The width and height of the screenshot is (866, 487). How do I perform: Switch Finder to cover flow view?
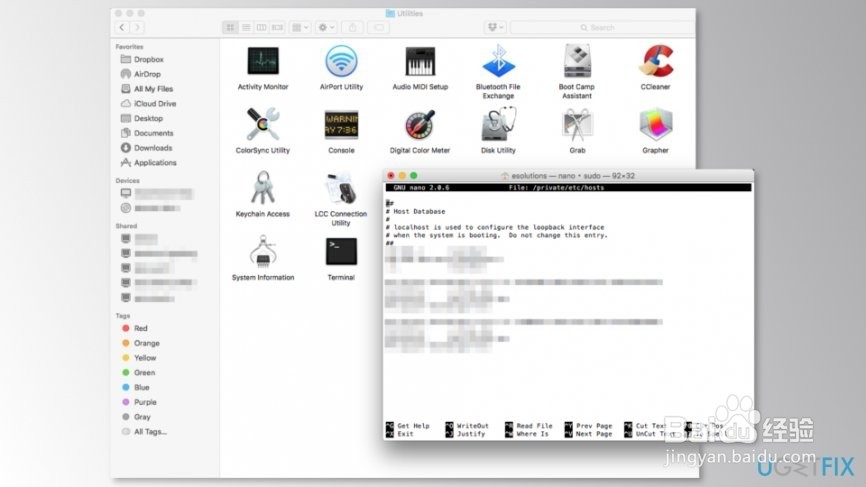[x=277, y=27]
